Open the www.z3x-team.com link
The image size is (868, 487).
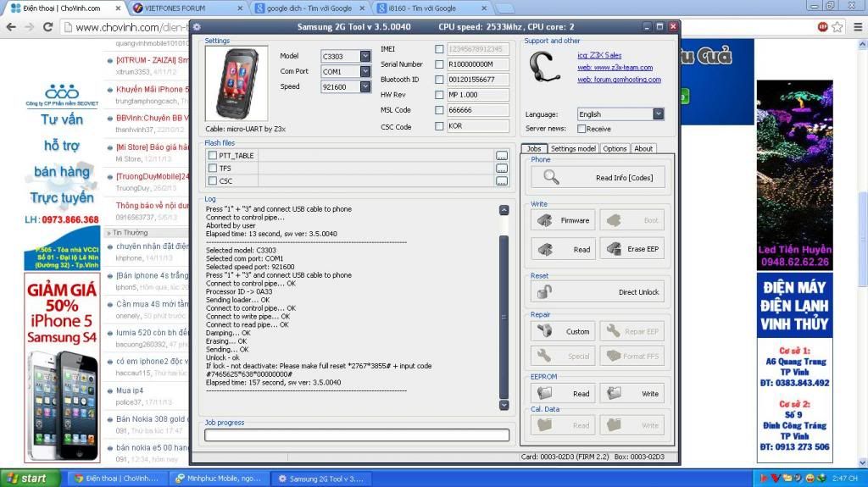[615, 68]
